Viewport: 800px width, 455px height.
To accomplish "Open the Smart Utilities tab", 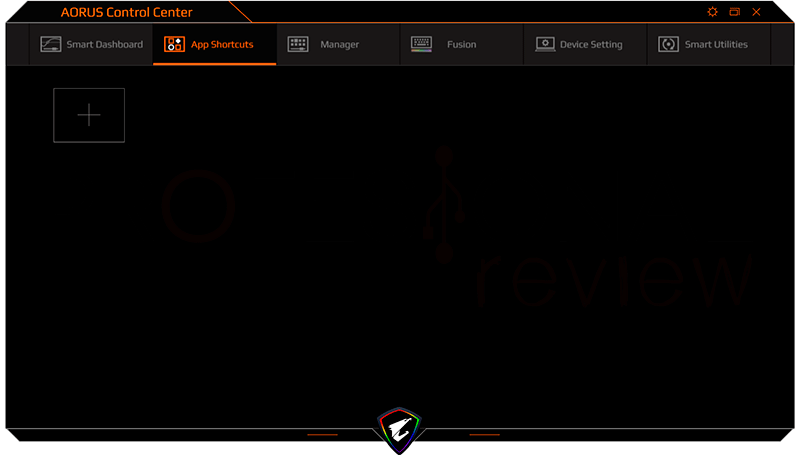I will point(708,44).
